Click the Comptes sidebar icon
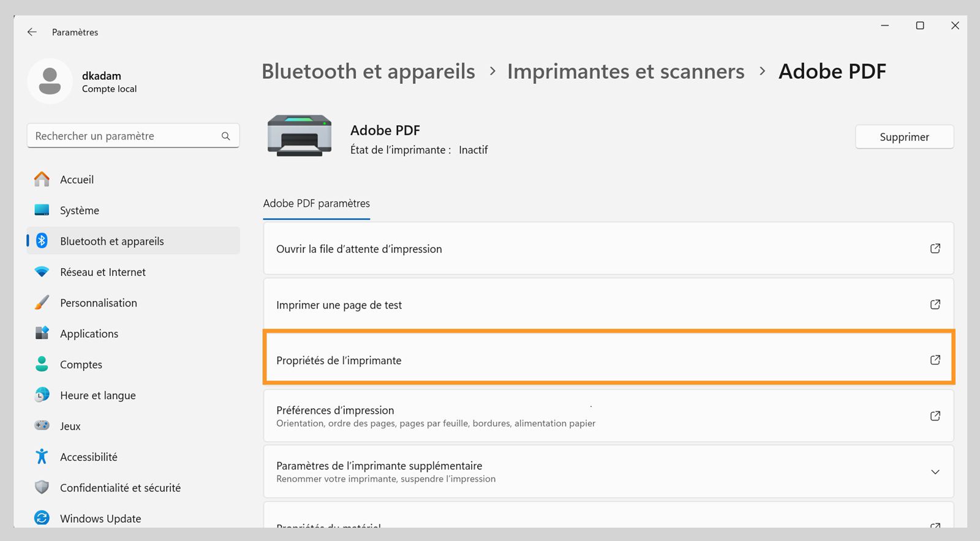Image resolution: width=980 pixels, height=541 pixels. (x=41, y=364)
